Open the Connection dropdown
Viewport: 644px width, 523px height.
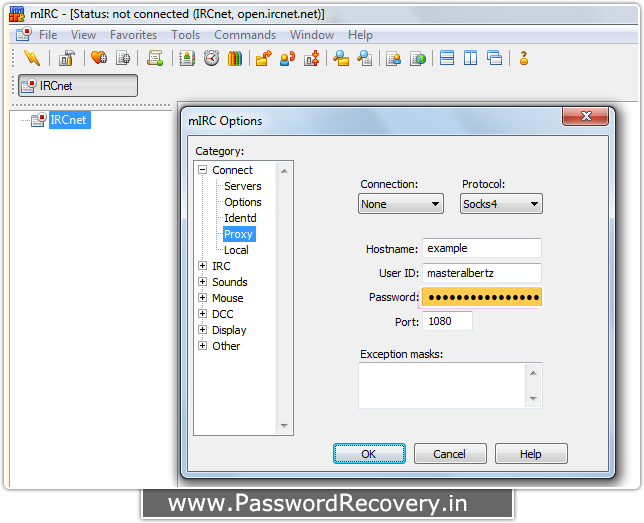(401, 204)
